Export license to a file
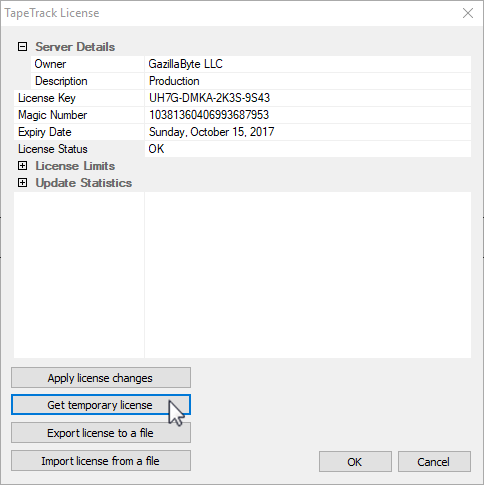 coord(101,433)
